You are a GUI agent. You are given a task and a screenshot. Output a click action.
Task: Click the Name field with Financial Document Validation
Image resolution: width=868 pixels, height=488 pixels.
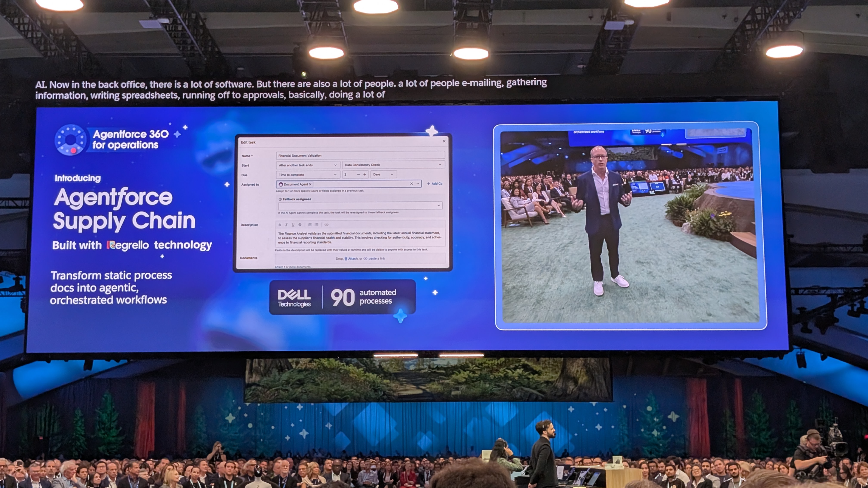(x=360, y=155)
